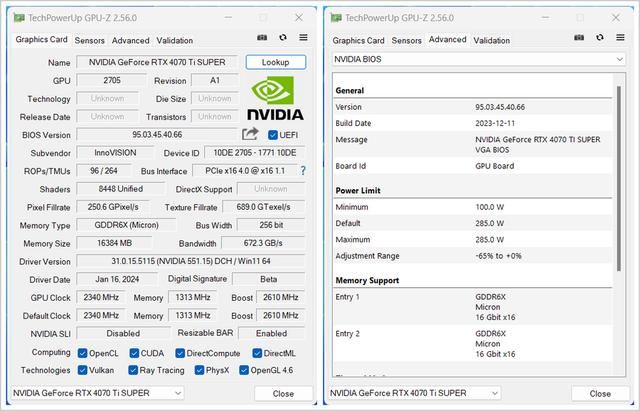Click Close button in right GPU-Z window
The height and width of the screenshot is (411, 640).
(600, 393)
